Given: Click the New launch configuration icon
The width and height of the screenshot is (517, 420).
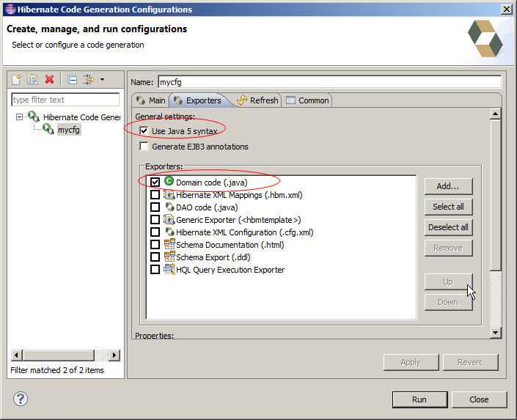Looking at the screenshot, I should [16, 79].
